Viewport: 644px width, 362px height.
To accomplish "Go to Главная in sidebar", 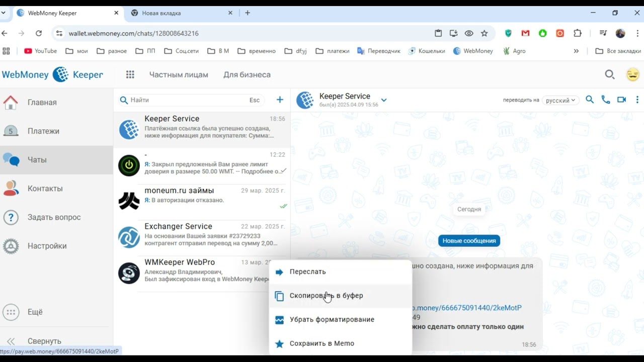I will [56, 102].
